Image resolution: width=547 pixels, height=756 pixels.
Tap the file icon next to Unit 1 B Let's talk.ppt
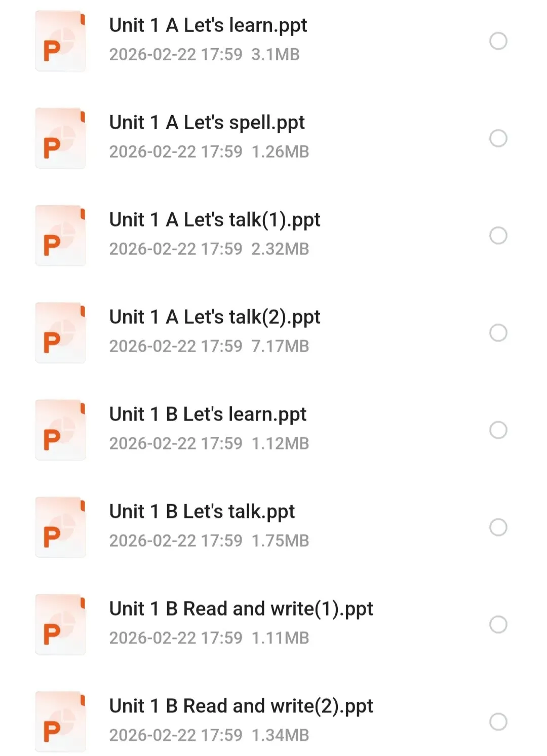pyautogui.click(x=61, y=527)
